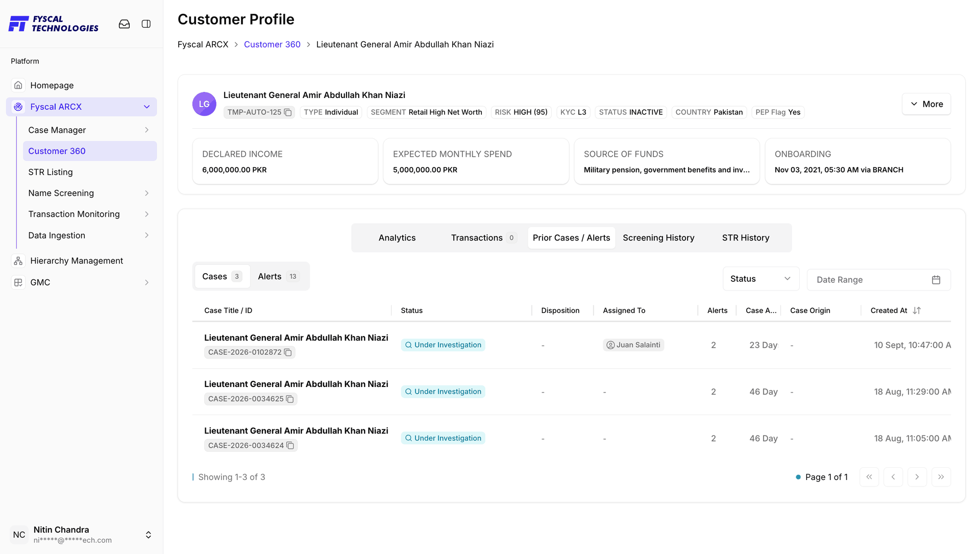Switch to the Analytics tab
980x554 pixels.
pyautogui.click(x=397, y=238)
